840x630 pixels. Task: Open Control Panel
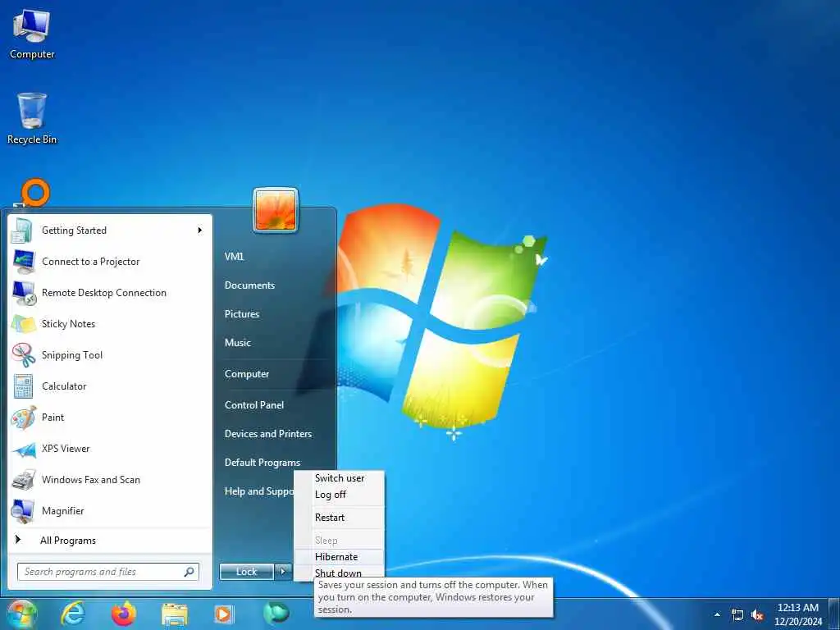click(x=254, y=405)
